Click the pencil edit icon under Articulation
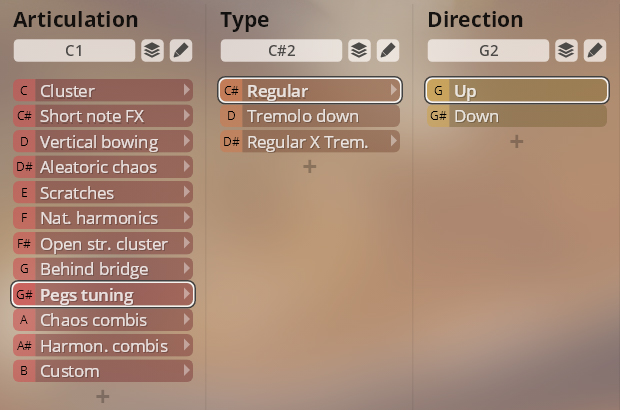620x410 pixels. click(181, 50)
